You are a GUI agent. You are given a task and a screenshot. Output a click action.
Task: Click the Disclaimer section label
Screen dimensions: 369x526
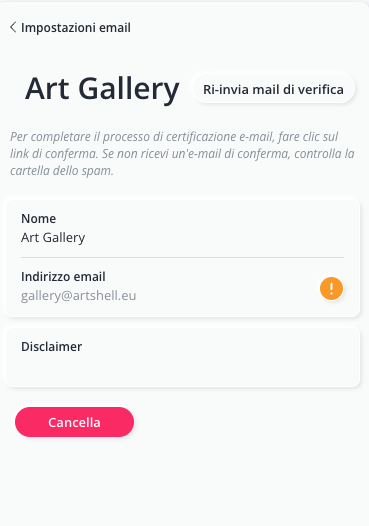(51, 347)
